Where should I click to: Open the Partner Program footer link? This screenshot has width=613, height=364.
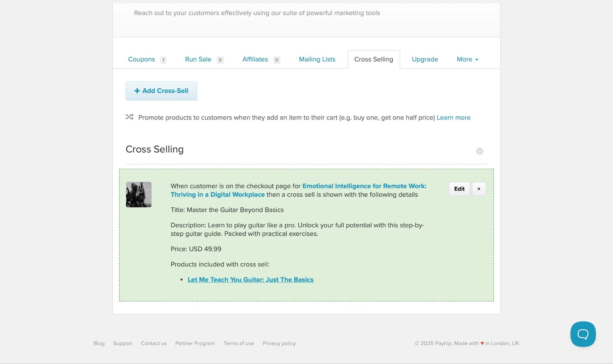tap(195, 343)
